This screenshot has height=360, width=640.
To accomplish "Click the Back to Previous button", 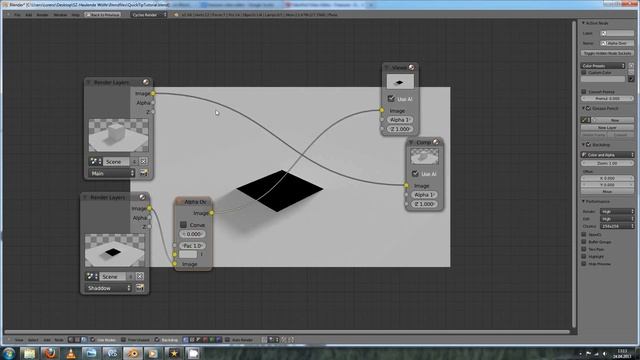I will [x=102, y=15].
